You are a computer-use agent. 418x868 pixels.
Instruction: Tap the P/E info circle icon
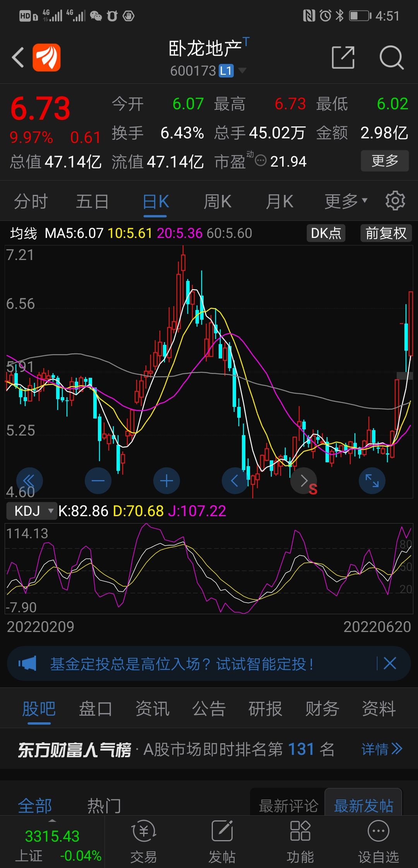261,160
